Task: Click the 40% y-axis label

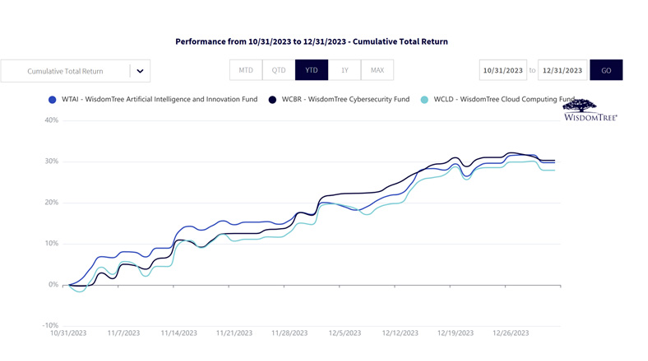Action: point(52,120)
